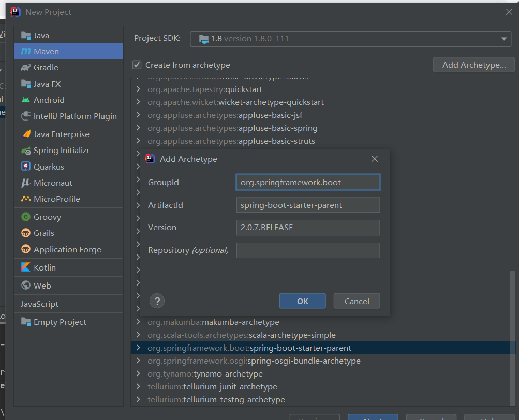Select Maven project type
Image resolution: width=519 pixels, height=420 pixels.
click(68, 52)
